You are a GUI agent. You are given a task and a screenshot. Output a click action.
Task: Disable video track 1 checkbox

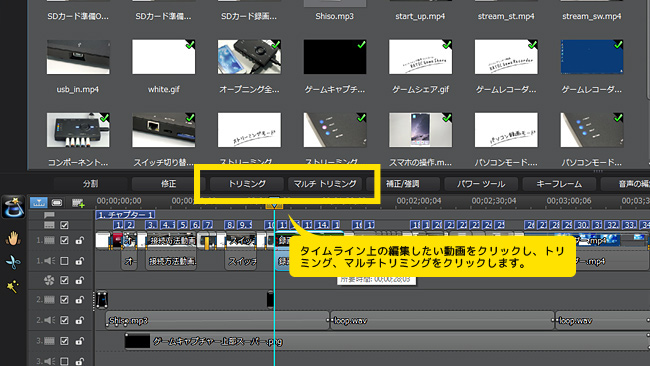pos(64,240)
